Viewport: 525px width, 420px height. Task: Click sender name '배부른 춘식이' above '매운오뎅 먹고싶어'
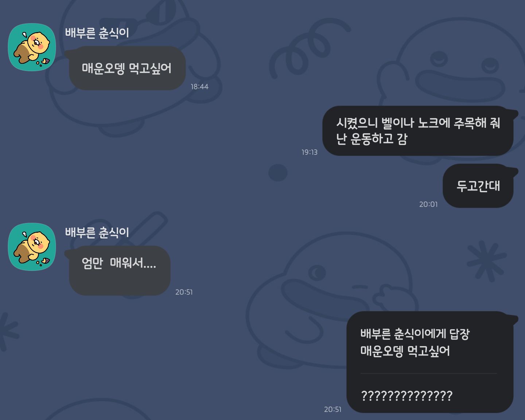[97, 33]
